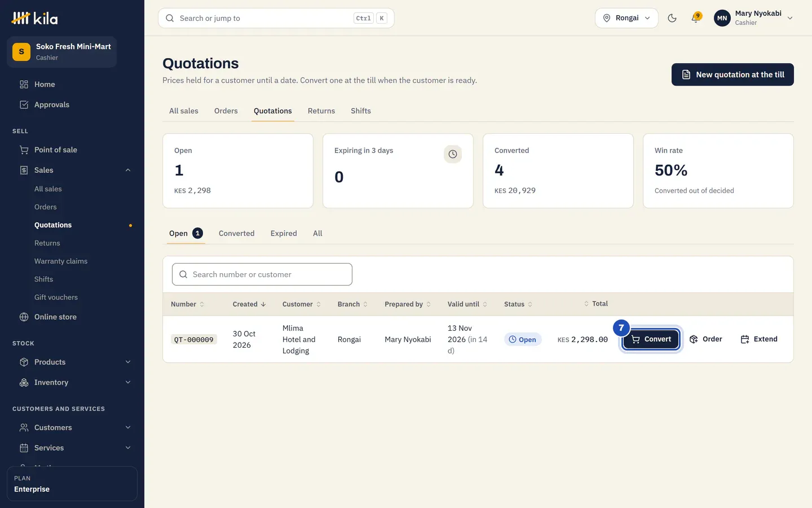Switch to the Orders top tab
Image resolution: width=812 pixels, height=508 pixels.
pyautogui.click(x=226, y=111)
